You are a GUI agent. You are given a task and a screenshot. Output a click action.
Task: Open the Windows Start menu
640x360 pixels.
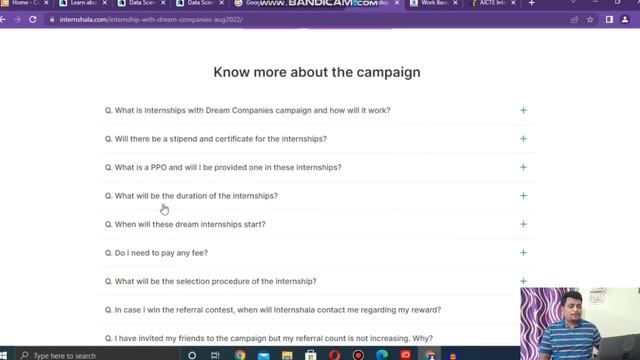[x=3, y=356]
